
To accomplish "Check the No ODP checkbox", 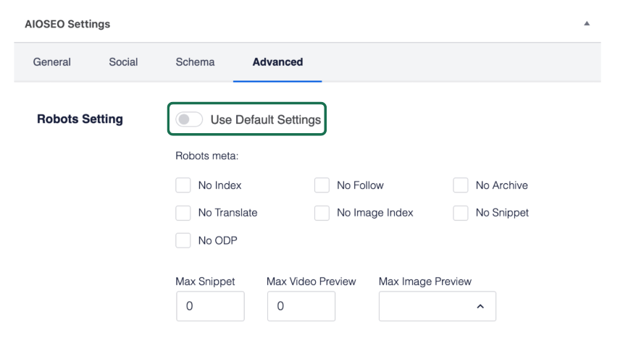I will tap(183, 240).
